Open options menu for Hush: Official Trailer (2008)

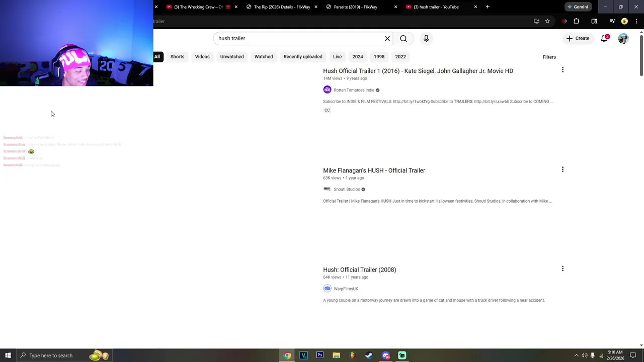pyautogui.click(x=562, y=269)
